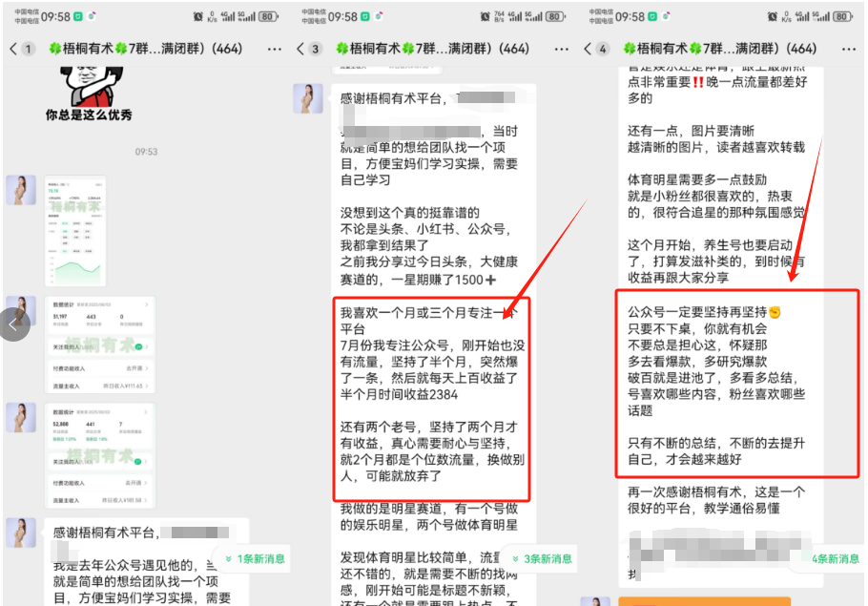Viewport: 868px width, 606px height.
Task: Open more options (...) in the first group chat
Action: (x=274, y=49)
